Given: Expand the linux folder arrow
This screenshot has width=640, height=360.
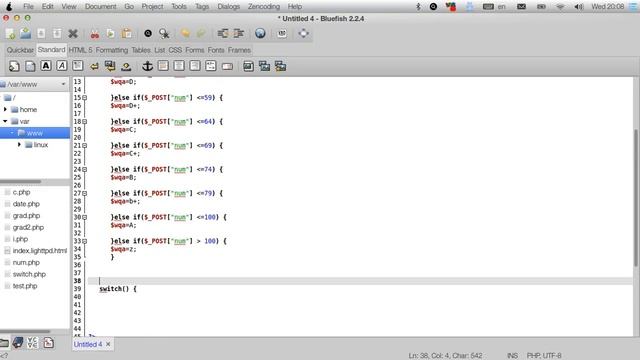Looking at the screenshot, I should (x=19, y=144).
